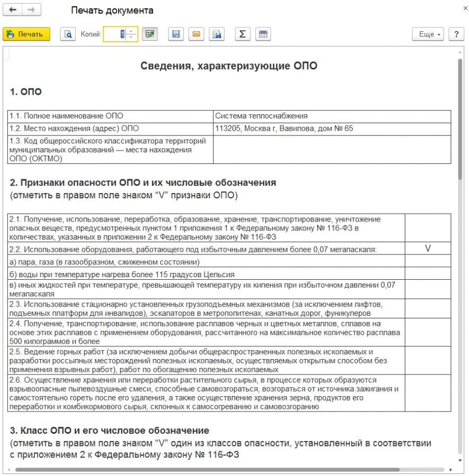This screenshot has height=476, width=469.
Task: Click heading '2. Признаки опасности ОПО'
Action: point(143,183)
